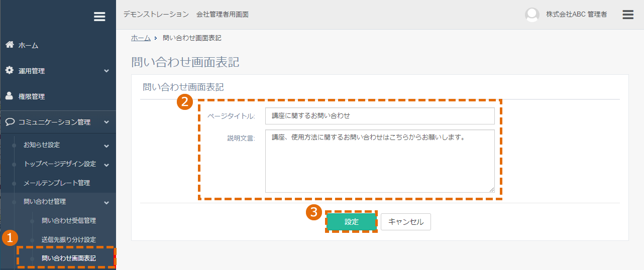
Task: Click the 株式会社ABC 管理者 user name
Action: (576, 15)
